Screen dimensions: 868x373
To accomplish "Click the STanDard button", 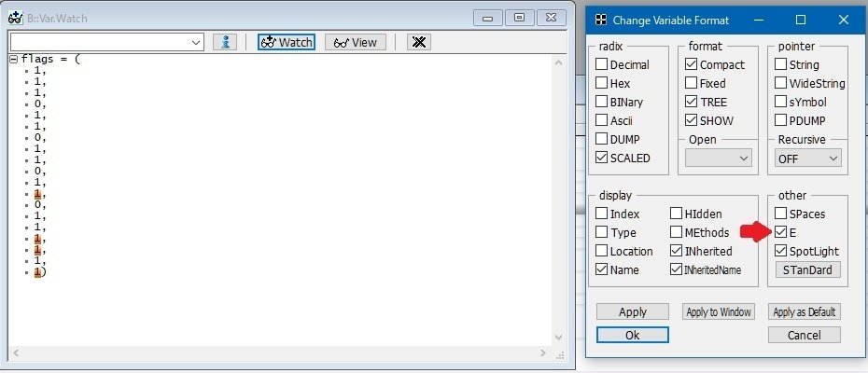I will point(807,270).
